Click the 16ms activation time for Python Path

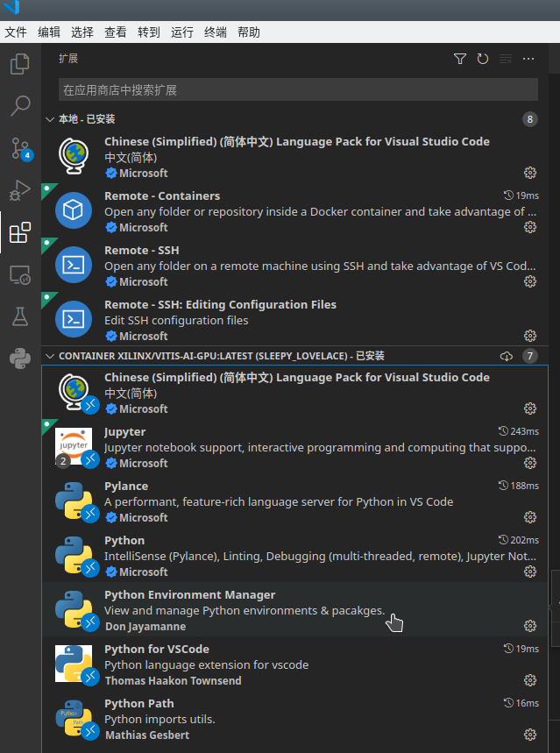tap(521, 702)
